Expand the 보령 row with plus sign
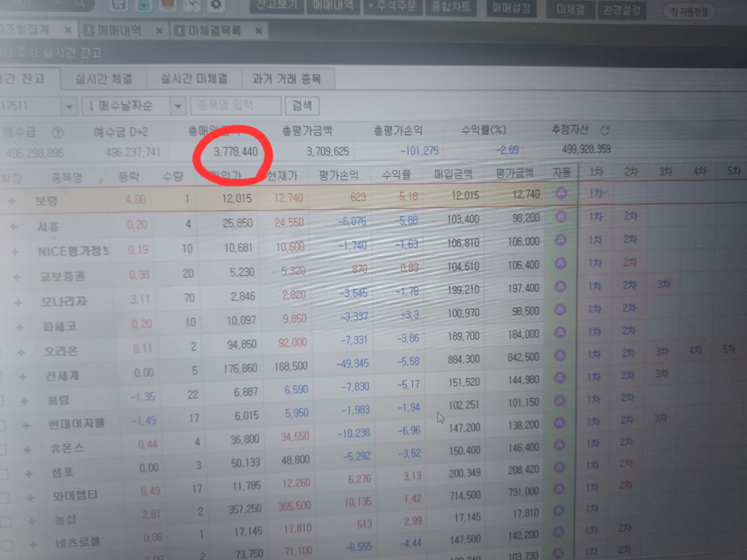 pos(12,200)
